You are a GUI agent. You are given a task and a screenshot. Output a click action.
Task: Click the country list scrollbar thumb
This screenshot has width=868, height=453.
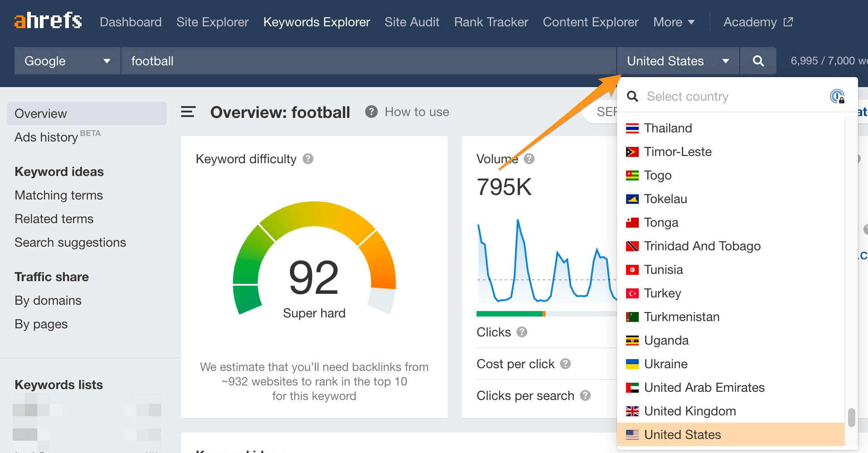click(x=852, y=418)
